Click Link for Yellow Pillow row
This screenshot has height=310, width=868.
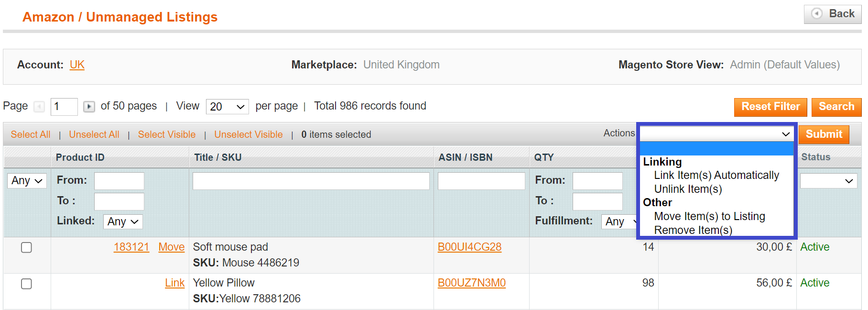click(x=175, y=283)
